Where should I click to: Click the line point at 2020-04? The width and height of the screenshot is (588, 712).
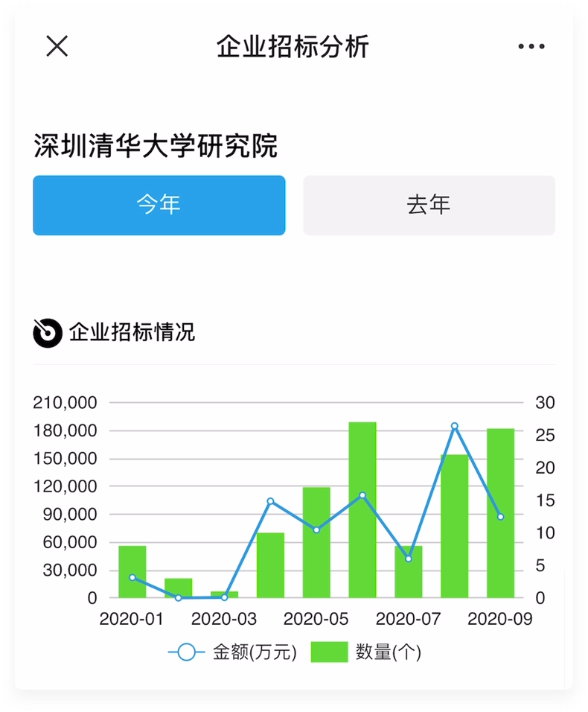270,501
